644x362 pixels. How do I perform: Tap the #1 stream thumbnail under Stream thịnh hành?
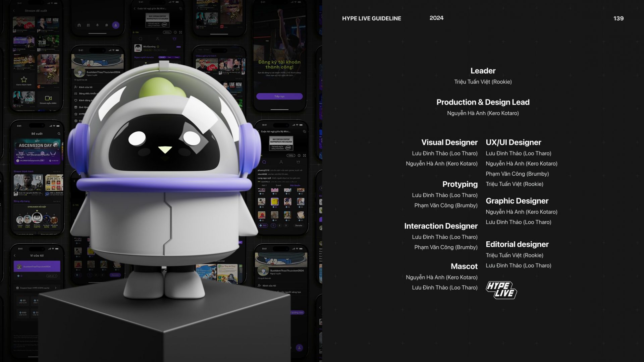click(x=28, y=183)
